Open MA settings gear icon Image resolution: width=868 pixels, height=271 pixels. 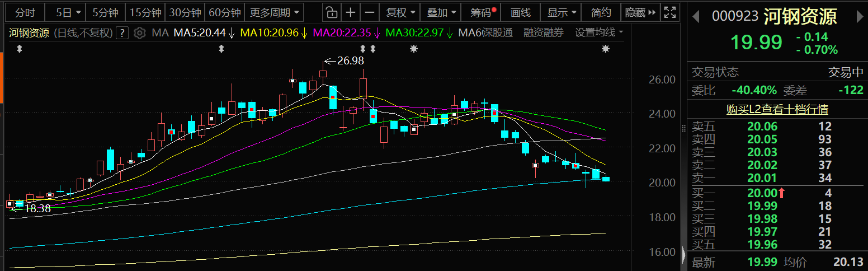(140, 33)
